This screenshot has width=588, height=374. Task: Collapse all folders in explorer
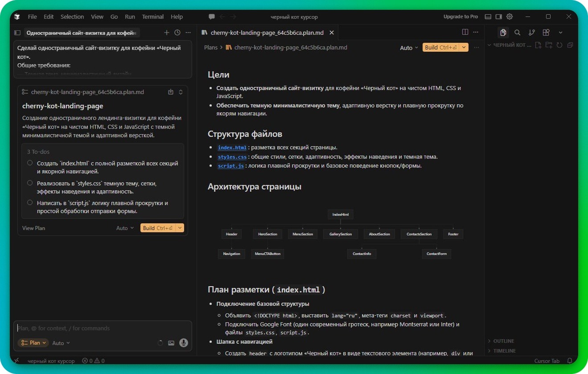click(x=570, y=45)
